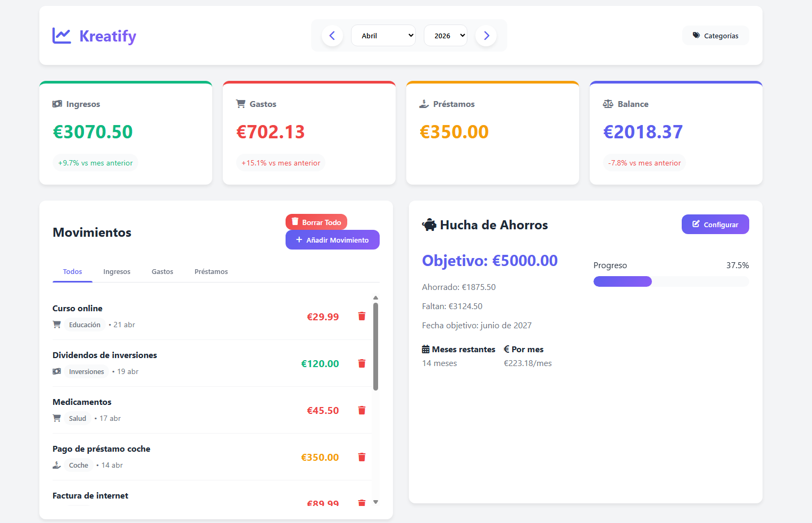Delete the Pago de préstamo coche movement
Screen dimensions: 812x523
pos(362,457)
